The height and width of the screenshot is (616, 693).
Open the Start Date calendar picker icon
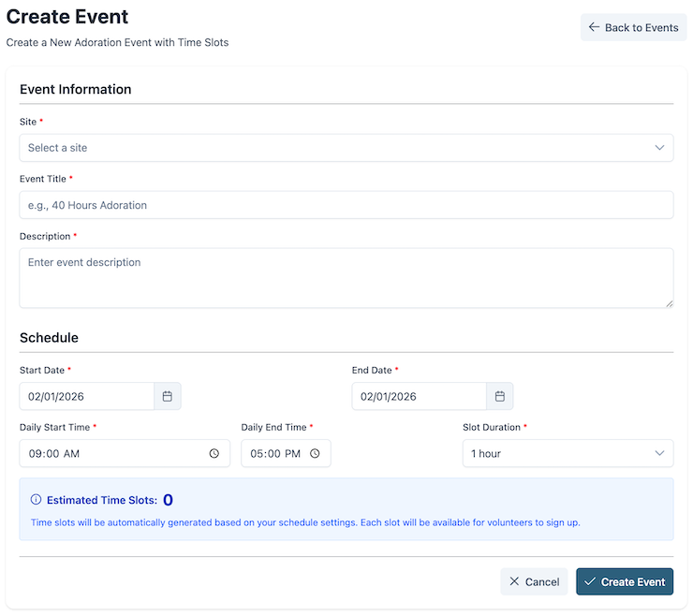click(x=168, y=396)
